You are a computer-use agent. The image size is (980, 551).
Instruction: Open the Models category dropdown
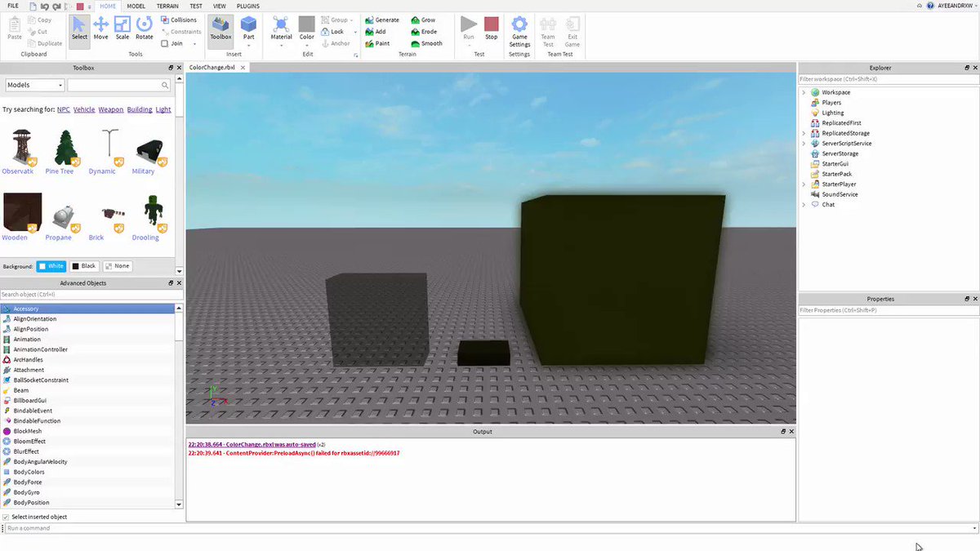click(34, 85)
